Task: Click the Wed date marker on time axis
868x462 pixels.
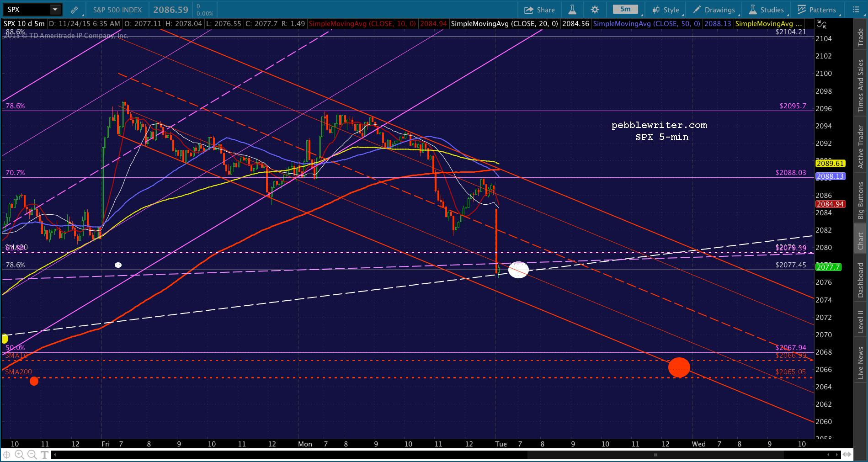Action: tap(699, 444)
